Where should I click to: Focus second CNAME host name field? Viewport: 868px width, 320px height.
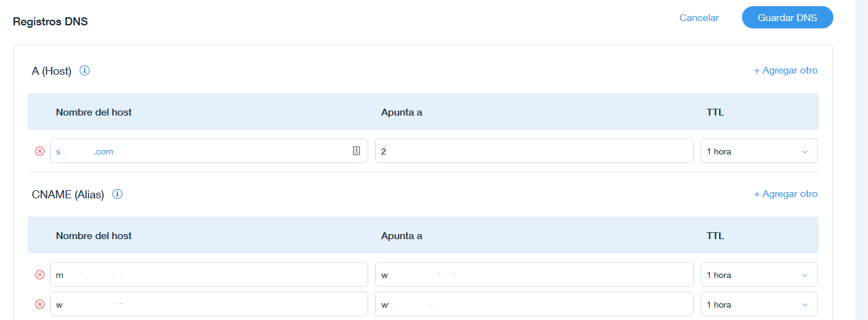click(209, 305)
